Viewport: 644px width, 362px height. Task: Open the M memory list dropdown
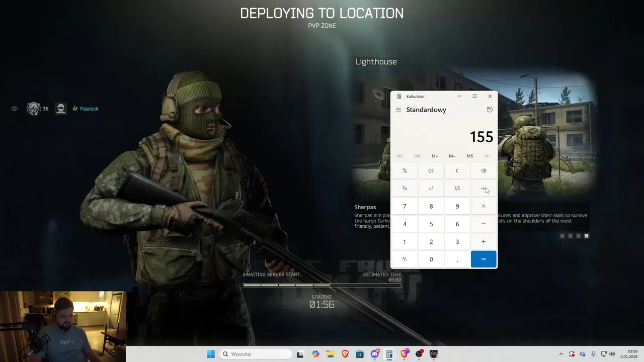488,156
